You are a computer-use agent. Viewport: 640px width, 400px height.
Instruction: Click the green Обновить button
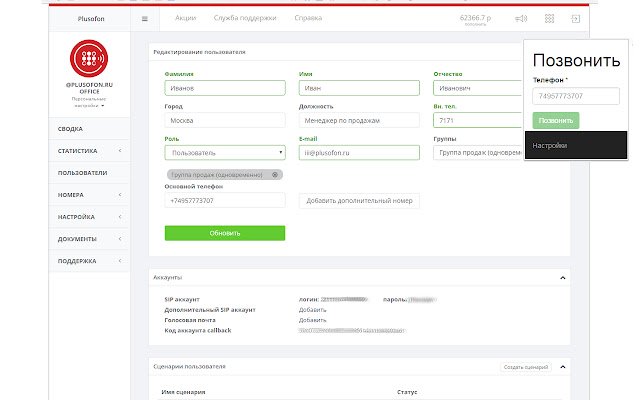(x=225, y=233)
